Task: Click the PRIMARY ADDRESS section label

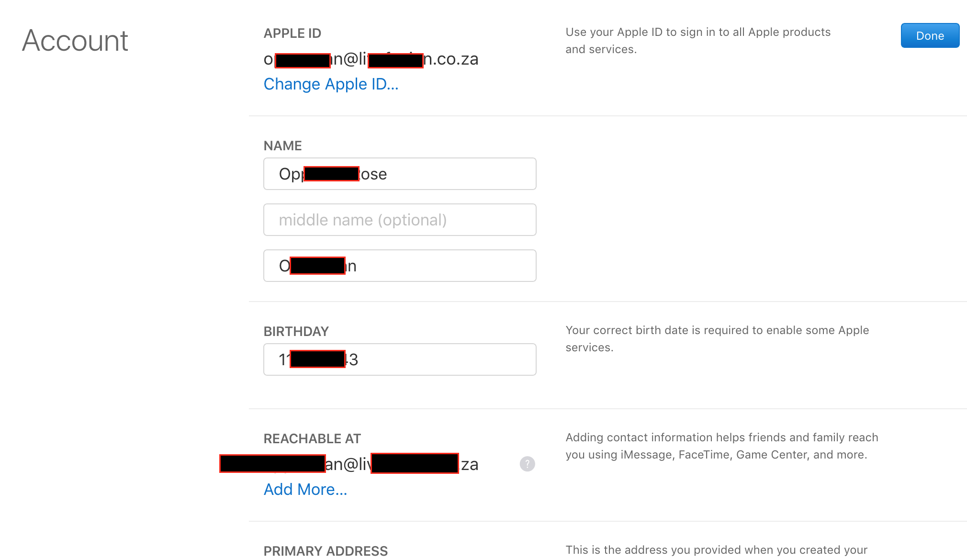Action: click(326, 551)
